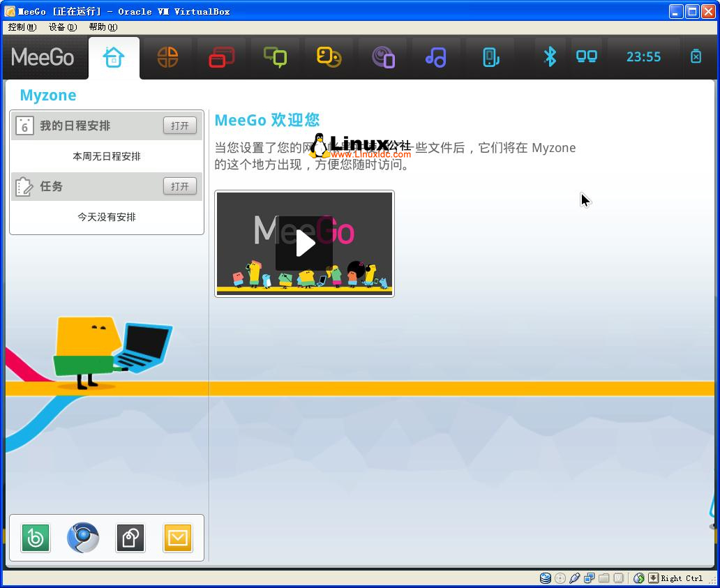Launch the Banshee media player icon
Image resolution: width=720 pixels, height=588 pixels.
coord(36,538)
